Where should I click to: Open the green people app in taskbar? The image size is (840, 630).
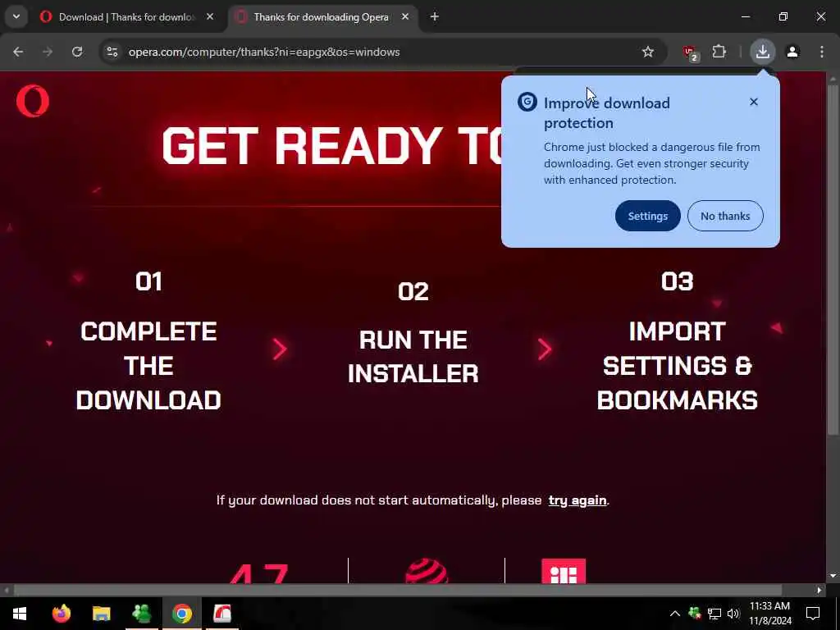141,614
